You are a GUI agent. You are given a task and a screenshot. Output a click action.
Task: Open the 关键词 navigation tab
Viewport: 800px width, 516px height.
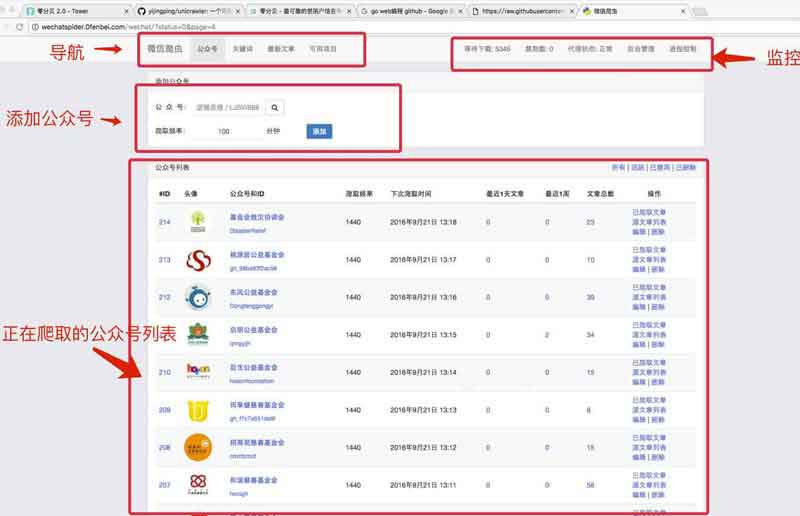[242, 48]
